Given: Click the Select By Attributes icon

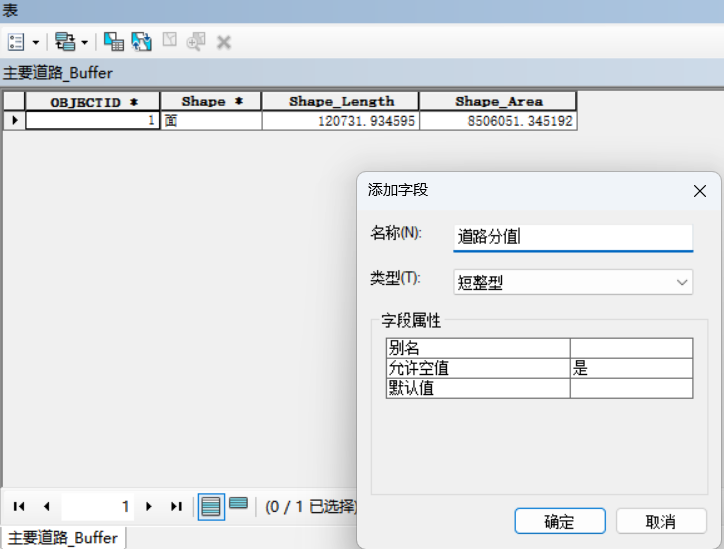Looking at the screenshot, I should click(x=114, y=42).
